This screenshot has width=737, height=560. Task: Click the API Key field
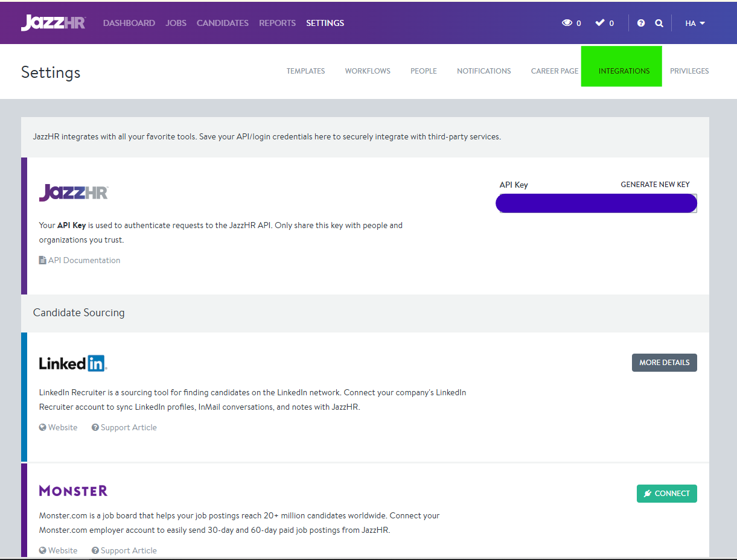596,203
